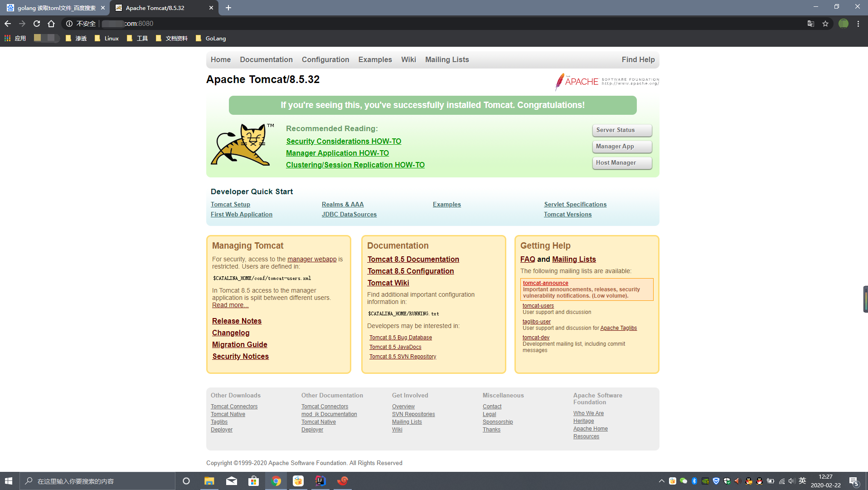Image resolution: width=868 pixels, height=490 pixels.
Task: Open the Servlet Specifications link
Action: click(575, 204)
